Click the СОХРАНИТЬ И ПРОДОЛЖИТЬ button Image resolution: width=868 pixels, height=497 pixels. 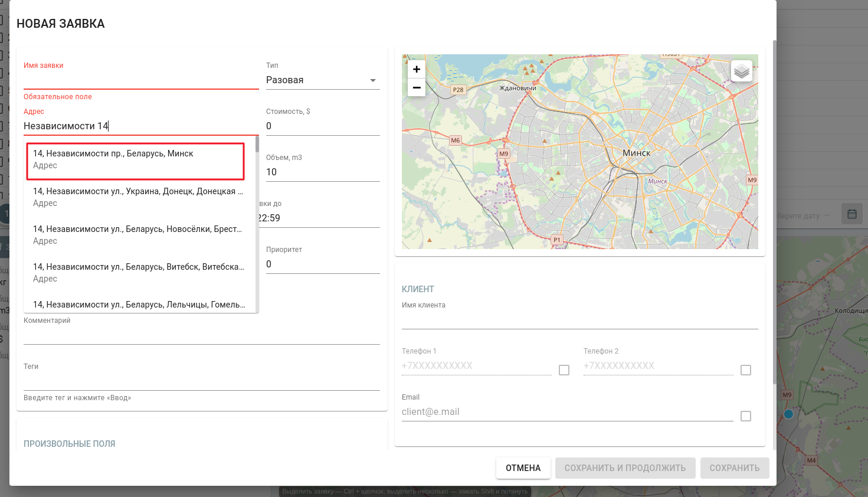(x=625, y=468)
